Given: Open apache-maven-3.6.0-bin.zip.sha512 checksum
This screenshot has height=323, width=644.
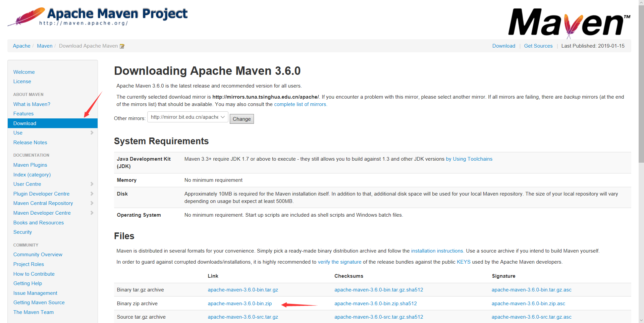Looking at the screenshot, I should coord(376,304).
